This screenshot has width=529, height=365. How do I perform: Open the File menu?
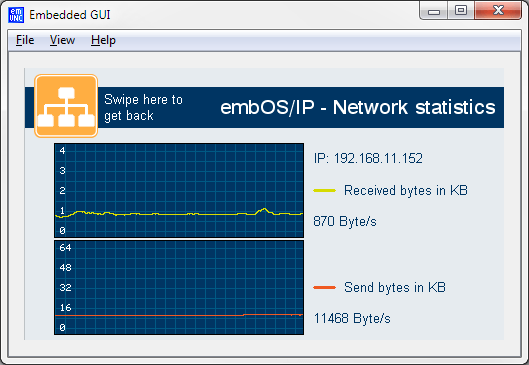pyautogui.click(x=25, y=40)
